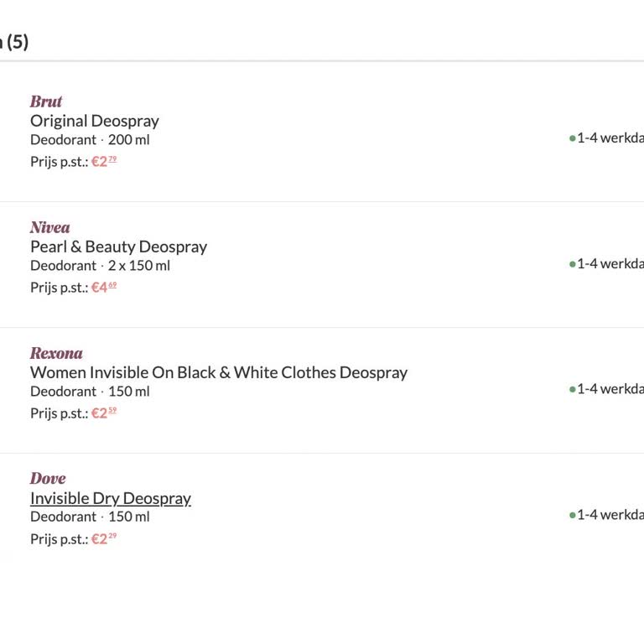Click the delivery time text for Dove
The height and width of the screenshot is (644, 644).
coord(610,515)
